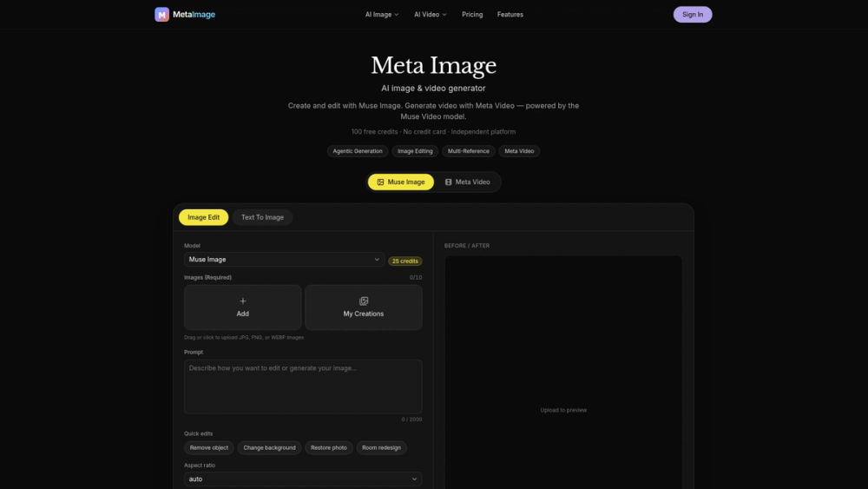Open the AI Video menu

click(431, 15)
